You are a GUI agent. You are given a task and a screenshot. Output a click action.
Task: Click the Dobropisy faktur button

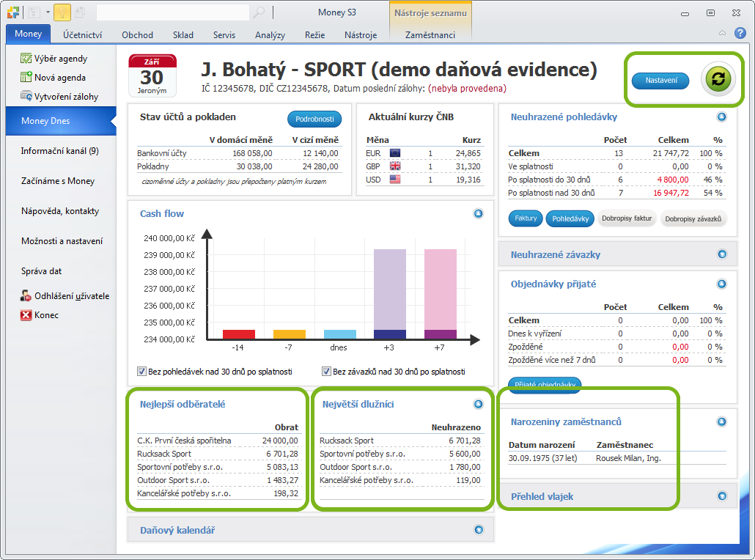point(627,218)
